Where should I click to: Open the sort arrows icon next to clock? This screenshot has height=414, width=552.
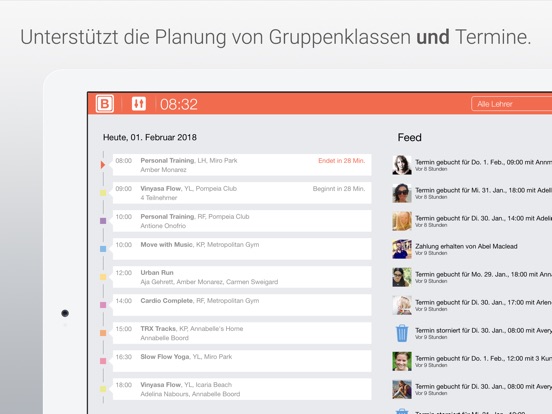tap(139, 104)
